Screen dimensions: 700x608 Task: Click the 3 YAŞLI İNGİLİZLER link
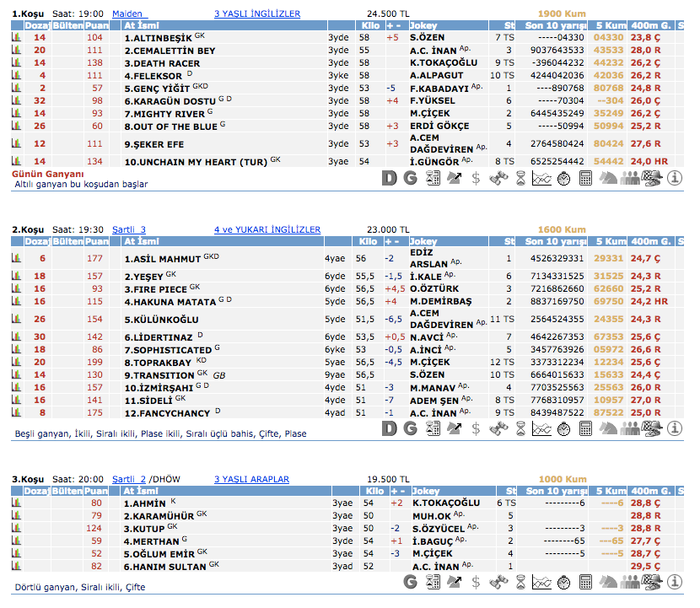click(x=257, y=14)
